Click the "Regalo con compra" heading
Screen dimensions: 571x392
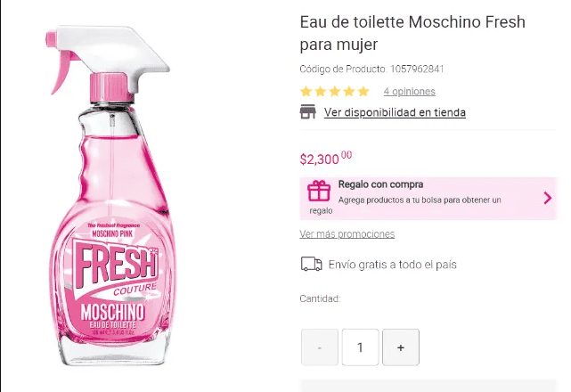point(380,184)
